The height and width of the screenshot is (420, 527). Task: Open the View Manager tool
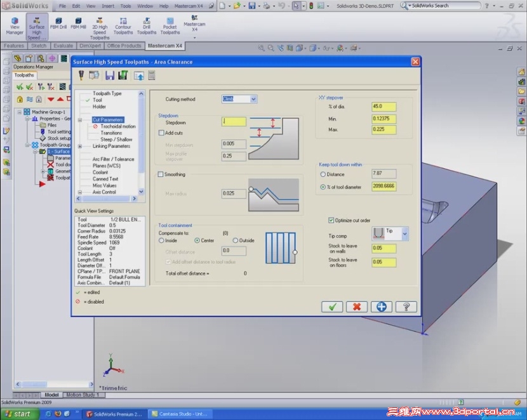click(15, 27)
